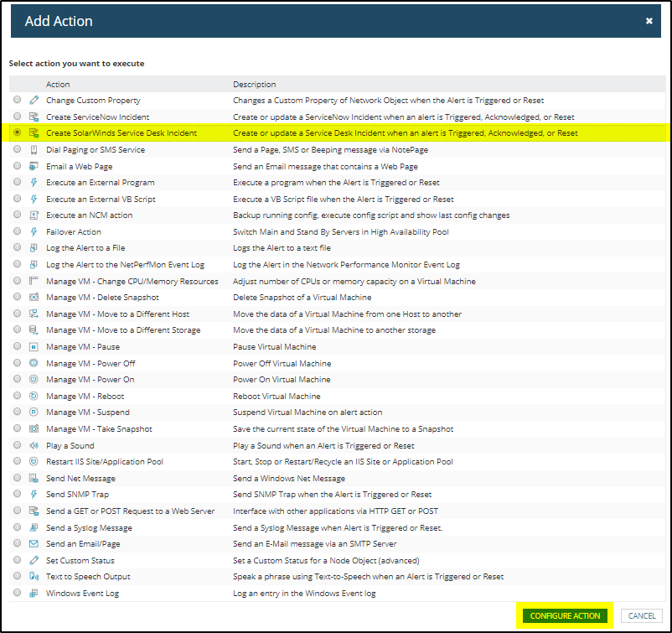Image resolution: width=672 pixels, height=633 pixels.
Task: Click the Send a Syslog Message icon
Action: pyautogui.click(x=34, y=527)
